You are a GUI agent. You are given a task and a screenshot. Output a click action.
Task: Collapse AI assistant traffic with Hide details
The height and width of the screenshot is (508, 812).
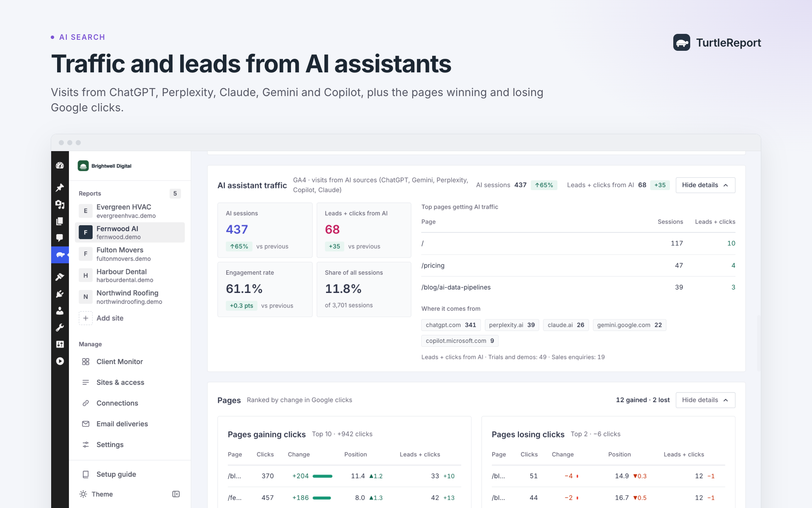[x=705, y=185]
